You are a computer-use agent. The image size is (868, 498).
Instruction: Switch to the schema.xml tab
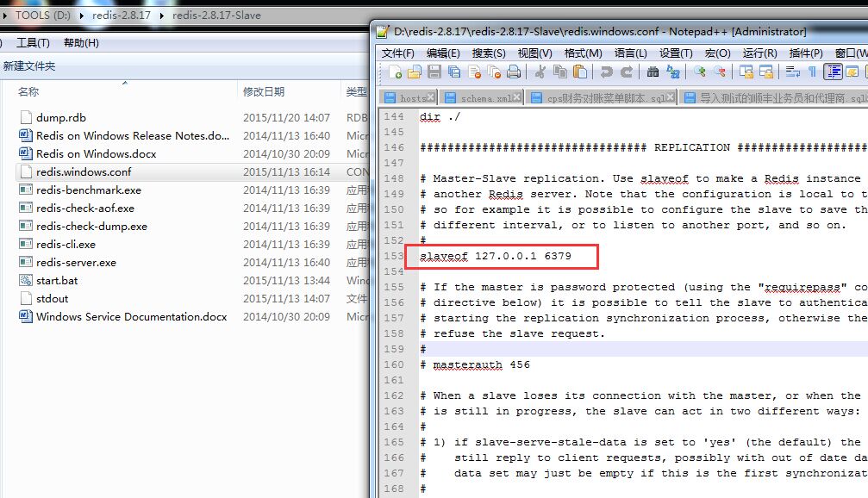click(483, 98)
